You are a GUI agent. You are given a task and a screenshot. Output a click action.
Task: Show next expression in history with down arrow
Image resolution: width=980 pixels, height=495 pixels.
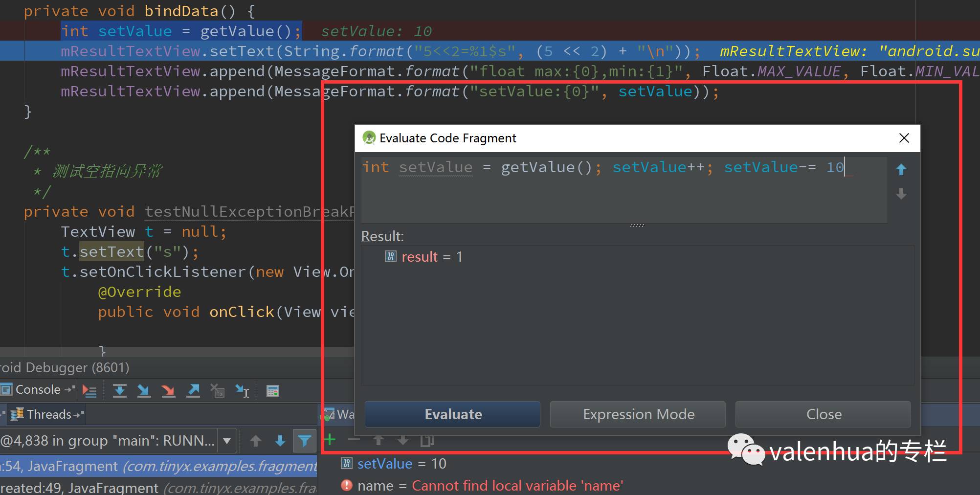(901, 194)
